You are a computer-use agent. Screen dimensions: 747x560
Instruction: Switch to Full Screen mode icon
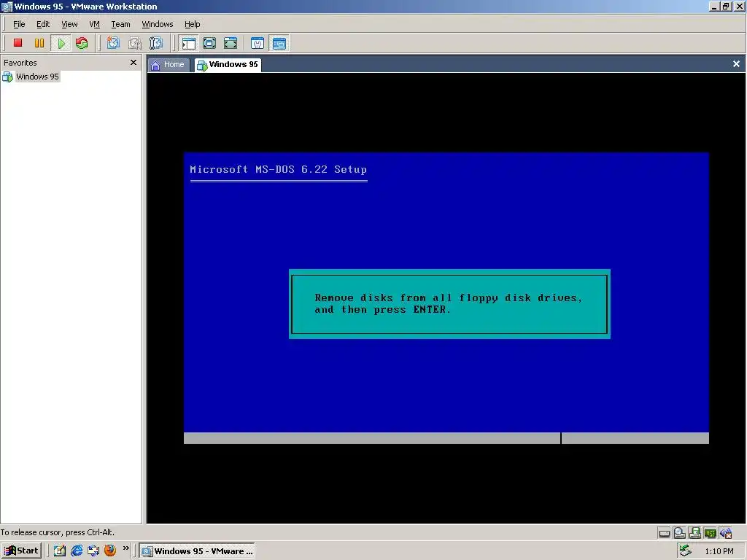click(x=209, y=43)
